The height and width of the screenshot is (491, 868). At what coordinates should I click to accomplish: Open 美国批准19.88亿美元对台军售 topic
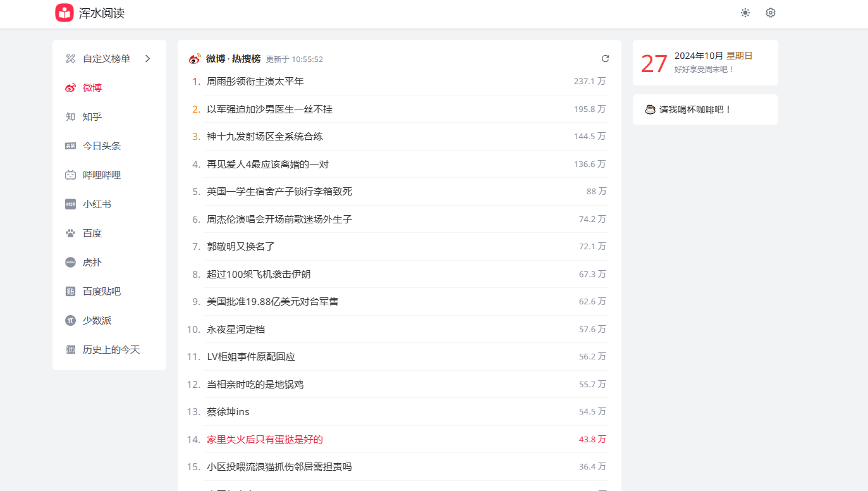272,302
